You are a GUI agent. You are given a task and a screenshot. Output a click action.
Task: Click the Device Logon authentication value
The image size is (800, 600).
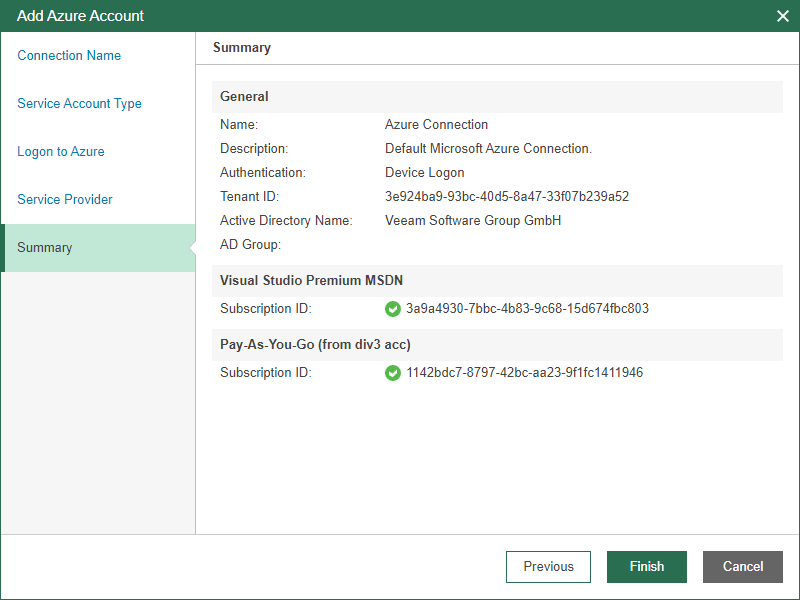coord(424,173)
